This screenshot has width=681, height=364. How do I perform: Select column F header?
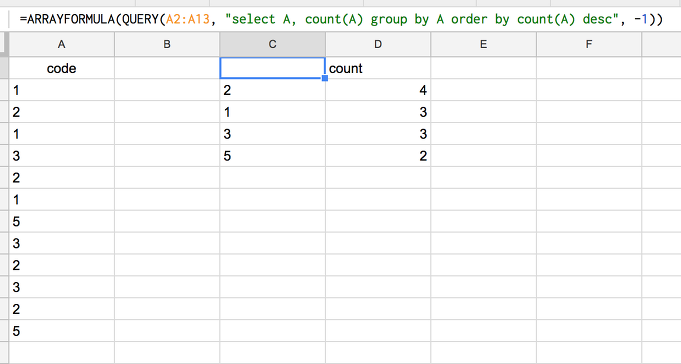pyautogui.click(x=589, y=44)
